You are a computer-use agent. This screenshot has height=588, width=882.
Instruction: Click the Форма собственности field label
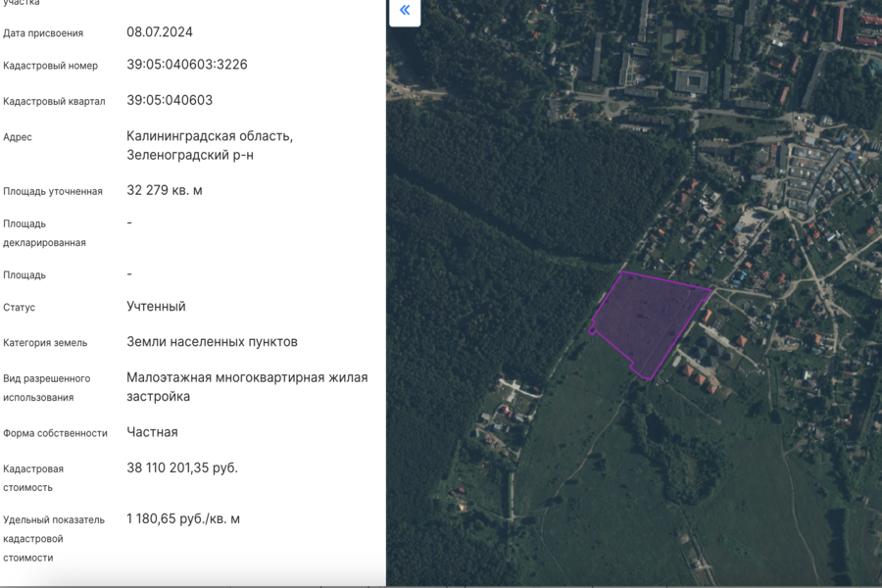tap(55, 433)
